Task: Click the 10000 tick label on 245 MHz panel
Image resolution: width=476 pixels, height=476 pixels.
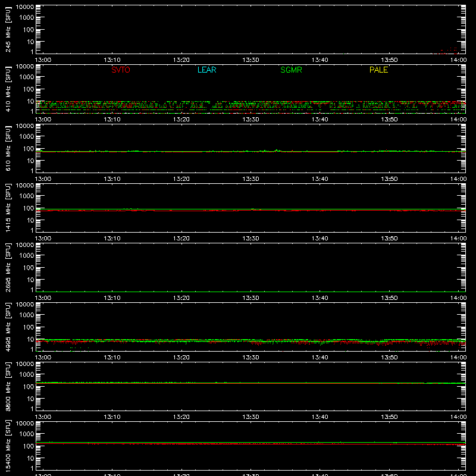Action: click(25, 7)
